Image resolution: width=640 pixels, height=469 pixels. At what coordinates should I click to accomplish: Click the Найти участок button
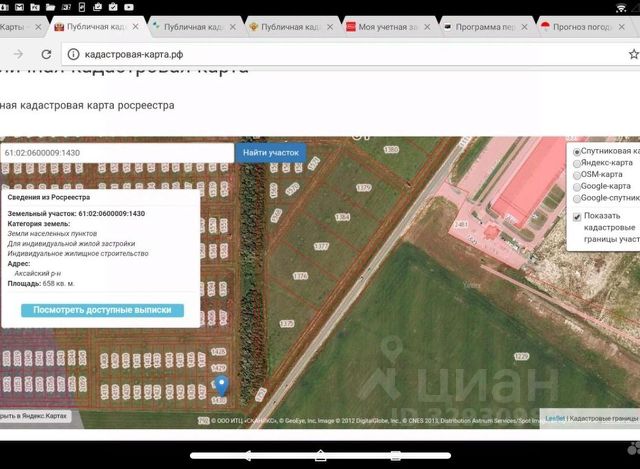(x=271, y=153)
